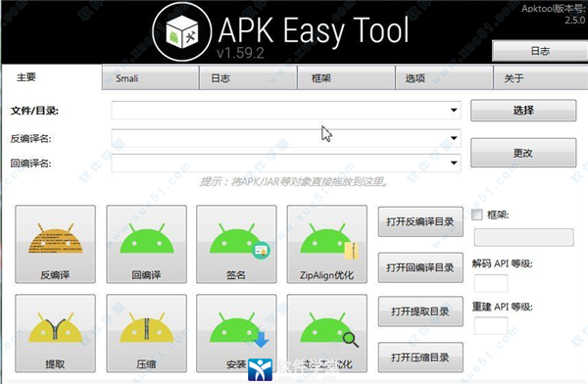The width and height of the screenshot is (588, 384).
Task: Focus the 重建 API 等级 input box
Action: 491,325
